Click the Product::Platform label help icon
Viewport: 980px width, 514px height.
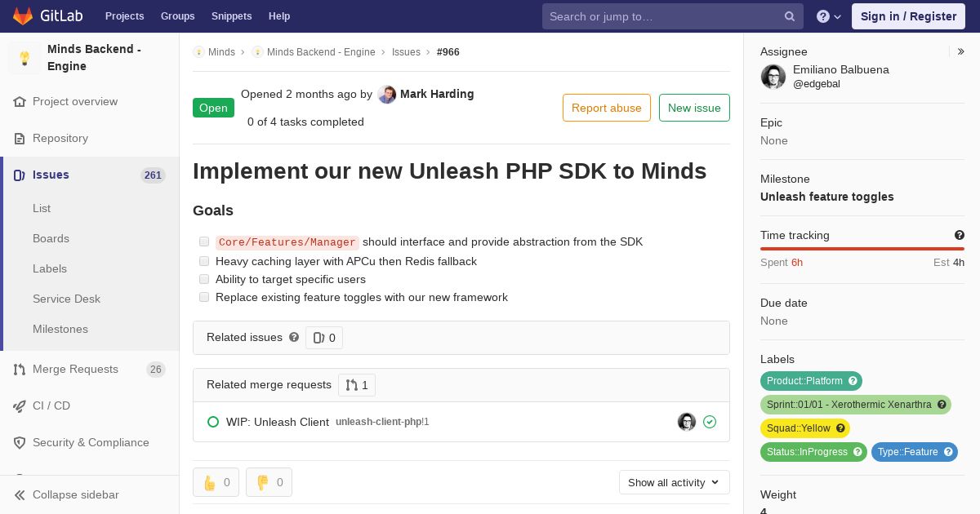(x=853, y=381)
